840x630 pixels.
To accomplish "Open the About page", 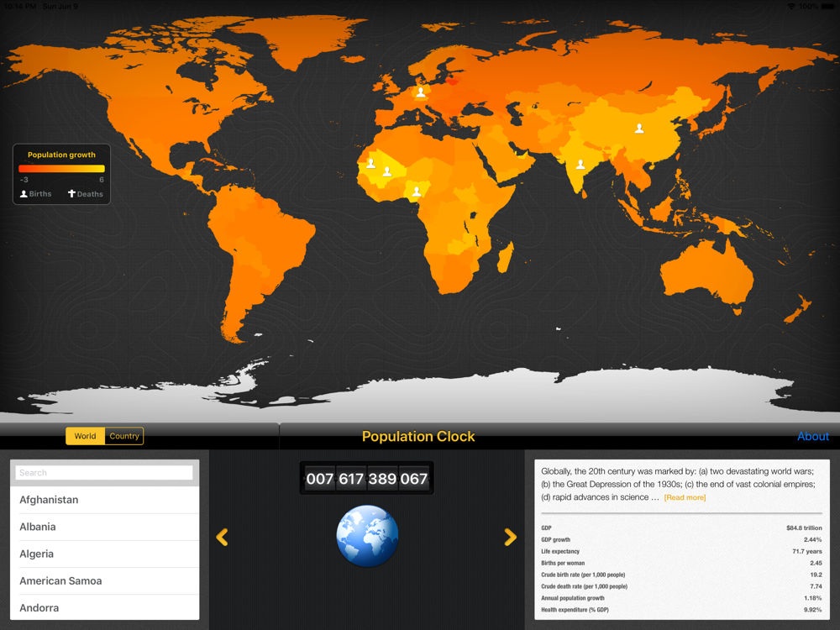I will tap(812, 436).
